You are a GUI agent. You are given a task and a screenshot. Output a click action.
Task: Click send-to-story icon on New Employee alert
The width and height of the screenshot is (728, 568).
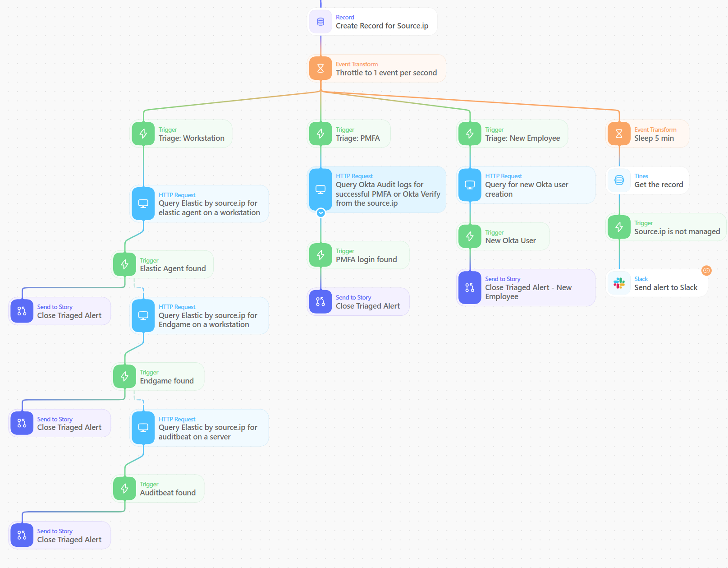[470, 287]
